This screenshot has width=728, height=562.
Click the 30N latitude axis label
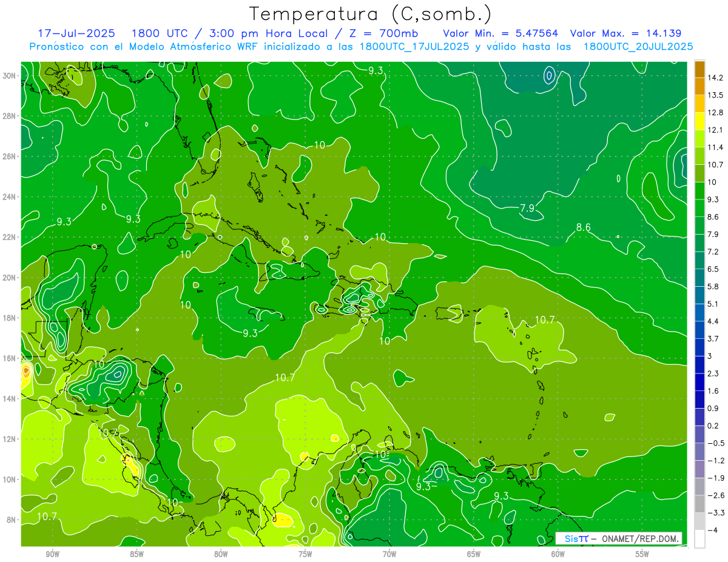pos(10,76)
